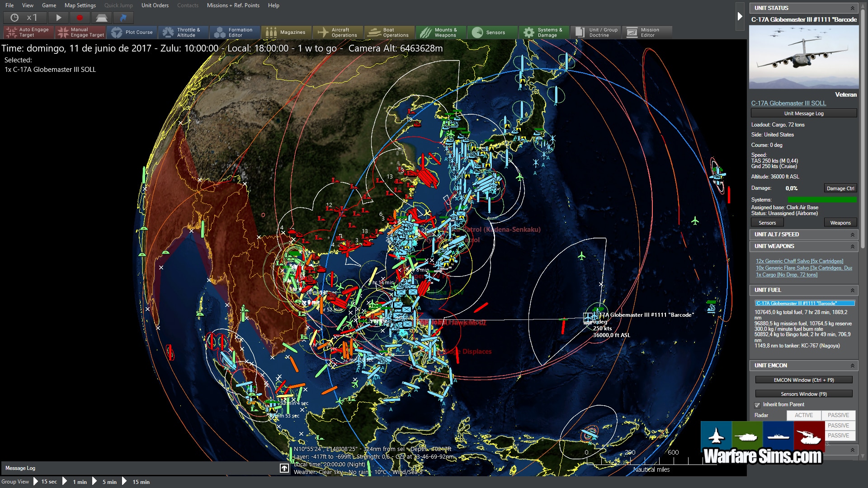
Task: Open Sensors Window (F9)
Action: point(803,394)
